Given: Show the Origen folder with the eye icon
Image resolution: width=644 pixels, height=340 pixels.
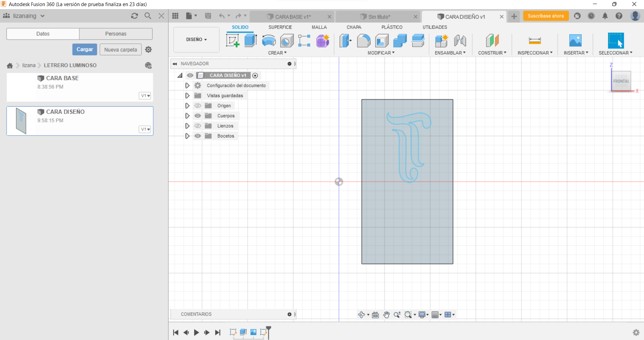Looking at the screenshot, I should click(198, 106).
